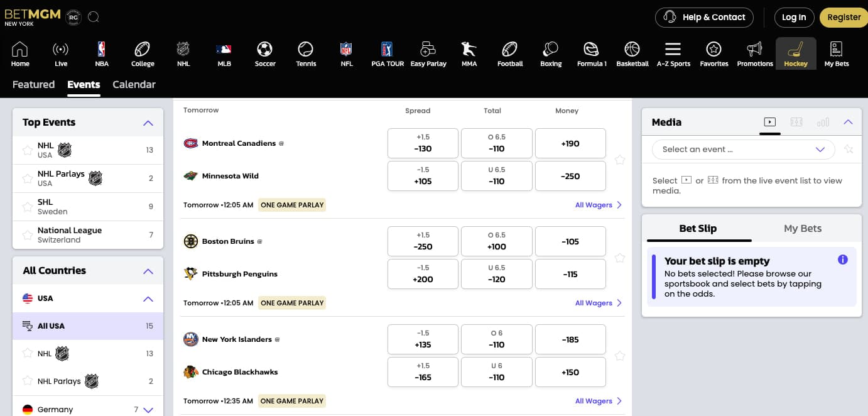Click the Log In button

(x=794, y=17)
